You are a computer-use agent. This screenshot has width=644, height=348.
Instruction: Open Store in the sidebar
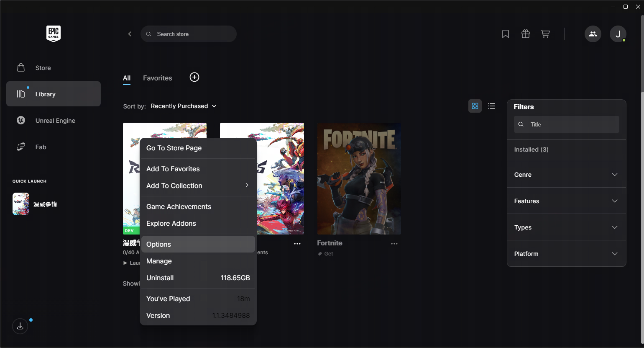pyautogui.click(x=54, y=68)
